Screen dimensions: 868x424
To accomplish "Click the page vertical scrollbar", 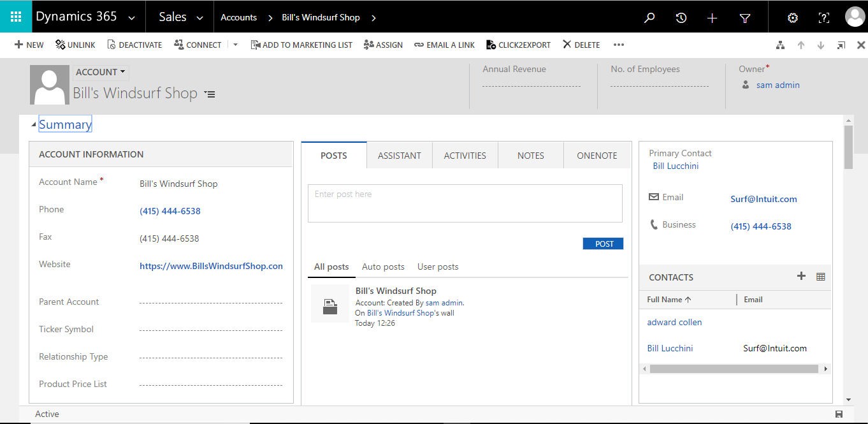I will click(x=848, y=147).
